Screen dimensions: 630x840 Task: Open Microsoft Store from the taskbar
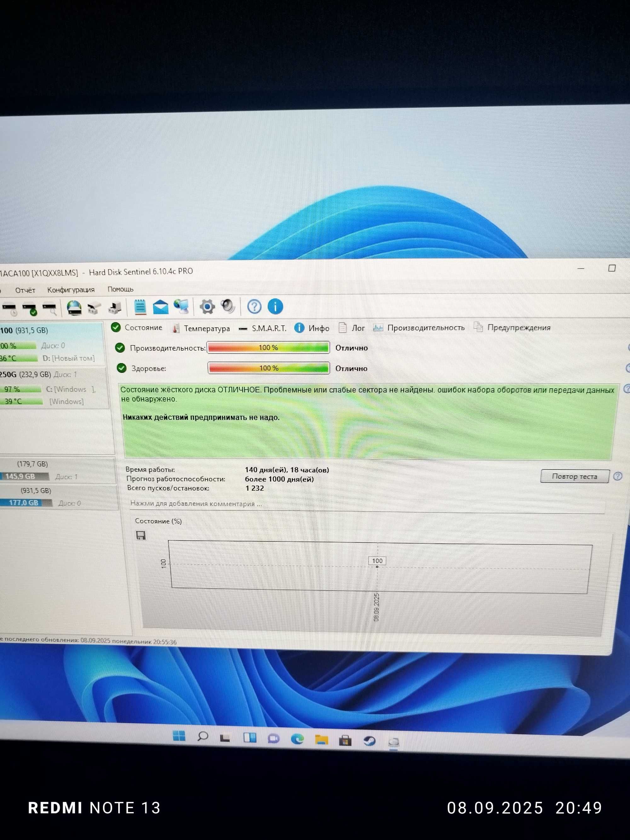tap(345, 740)
